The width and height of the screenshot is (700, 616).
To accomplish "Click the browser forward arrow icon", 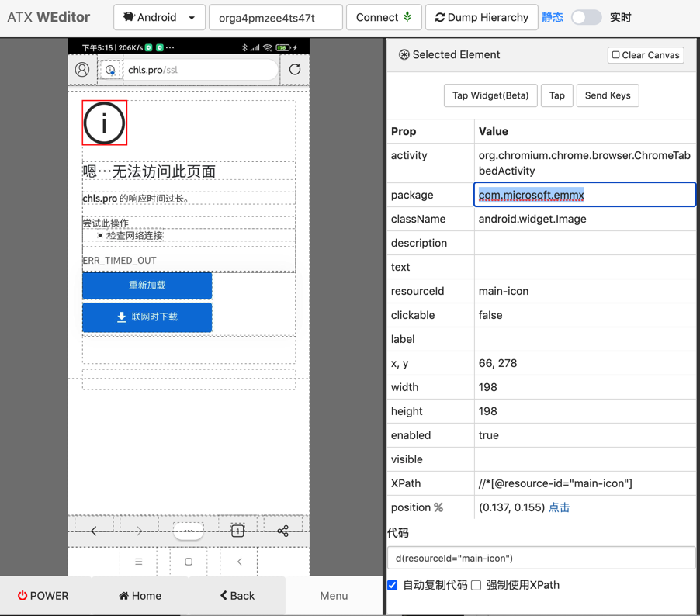I will [139, 531].
